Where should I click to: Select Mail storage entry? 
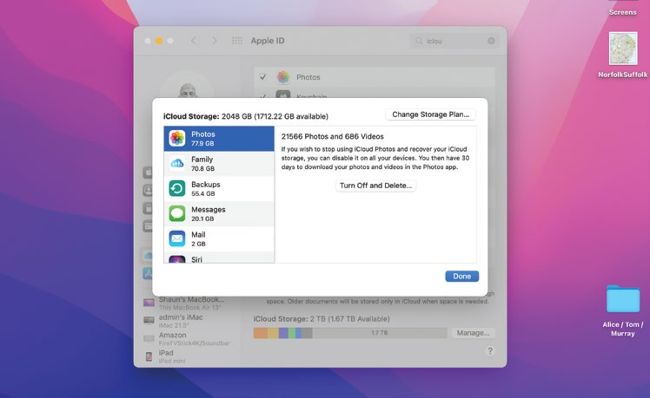click(219, 239)
